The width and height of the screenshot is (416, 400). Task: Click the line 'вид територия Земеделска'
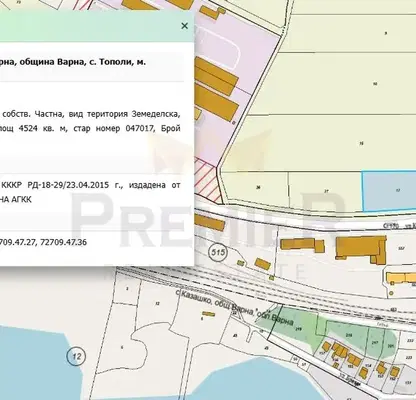(125, 114)
